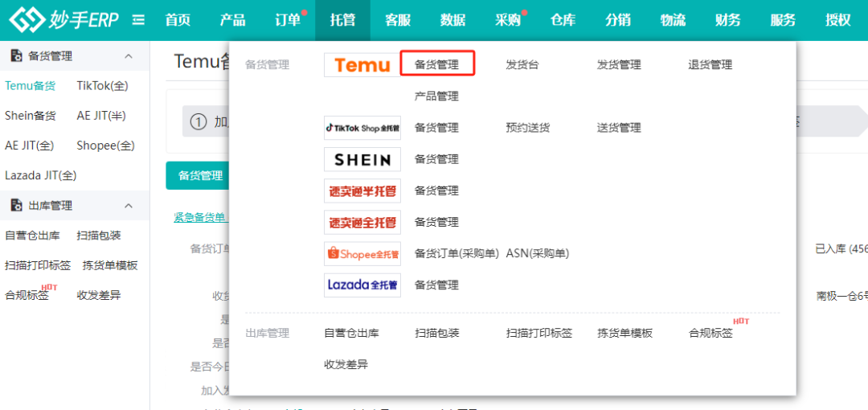Image resolution: width=868 pixels, height=410 pixels.
Task: Open Temu 发货台
Action: point(522,65)
